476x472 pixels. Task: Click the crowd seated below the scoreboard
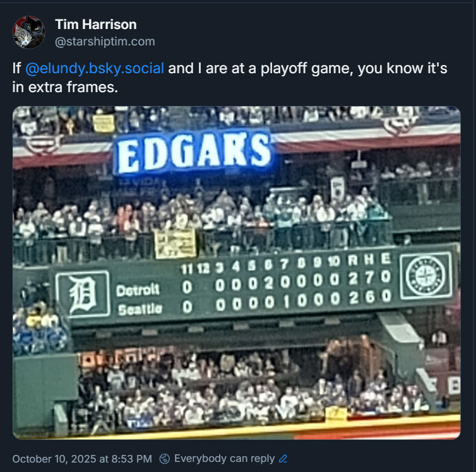[249, 390]
